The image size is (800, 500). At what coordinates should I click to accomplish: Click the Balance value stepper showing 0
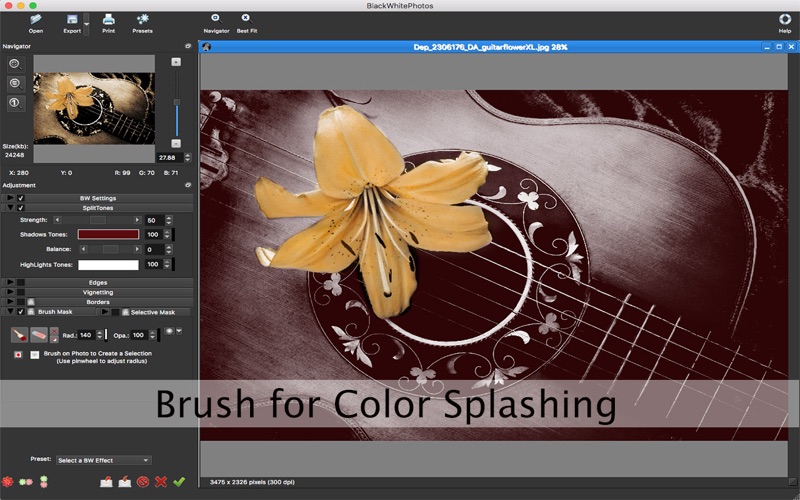[169, 249]
